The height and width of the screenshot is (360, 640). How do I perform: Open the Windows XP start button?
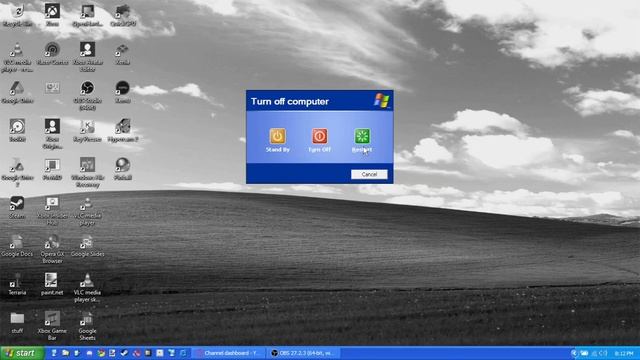(22, 353)
